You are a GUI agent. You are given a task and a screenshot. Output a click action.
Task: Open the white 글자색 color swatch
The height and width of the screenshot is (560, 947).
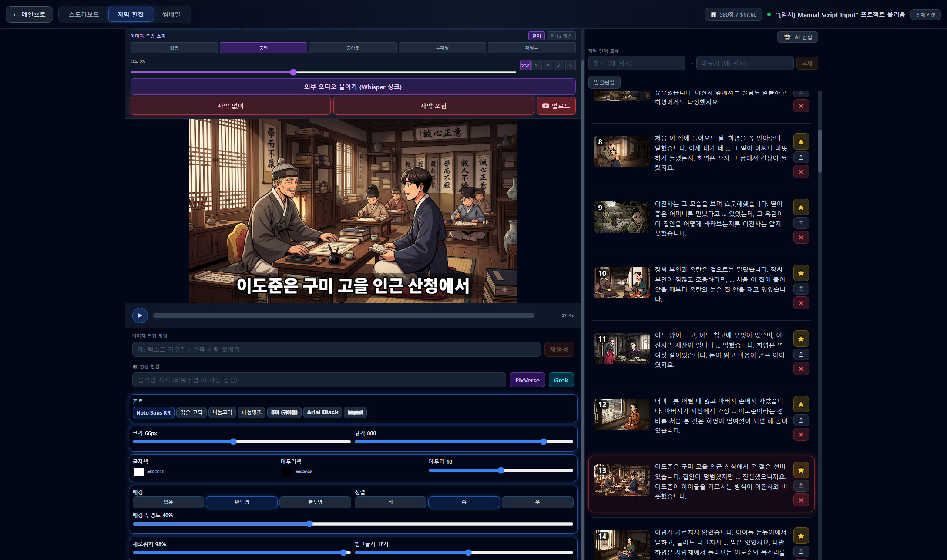pos(139,472)
